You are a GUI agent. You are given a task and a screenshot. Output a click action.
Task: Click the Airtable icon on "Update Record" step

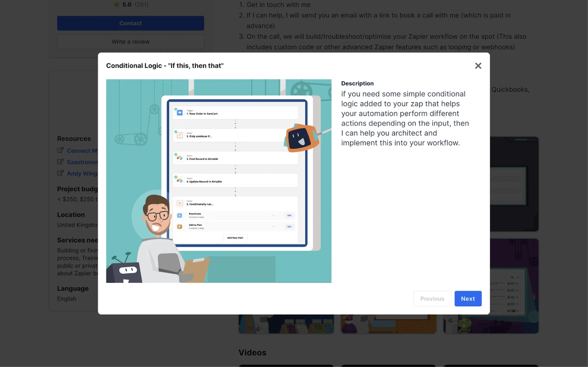[x=180, y=180]
